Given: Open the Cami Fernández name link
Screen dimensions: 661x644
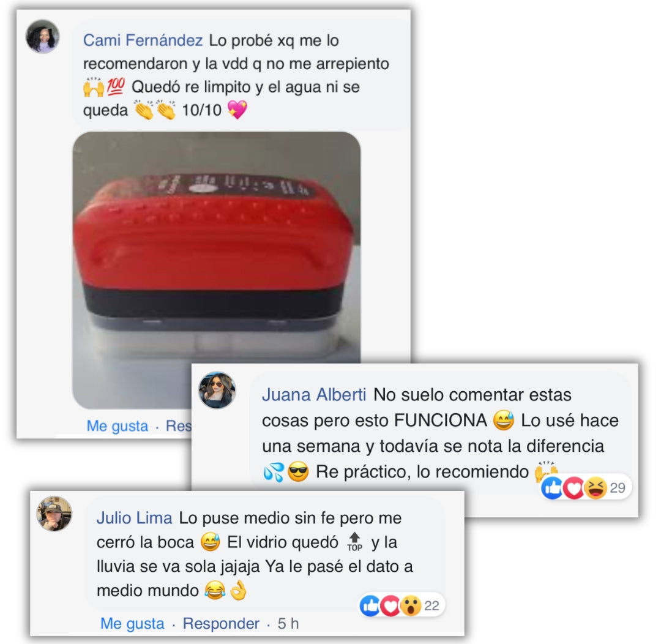Looking at the screenshot, I should (x=143, y=40).
